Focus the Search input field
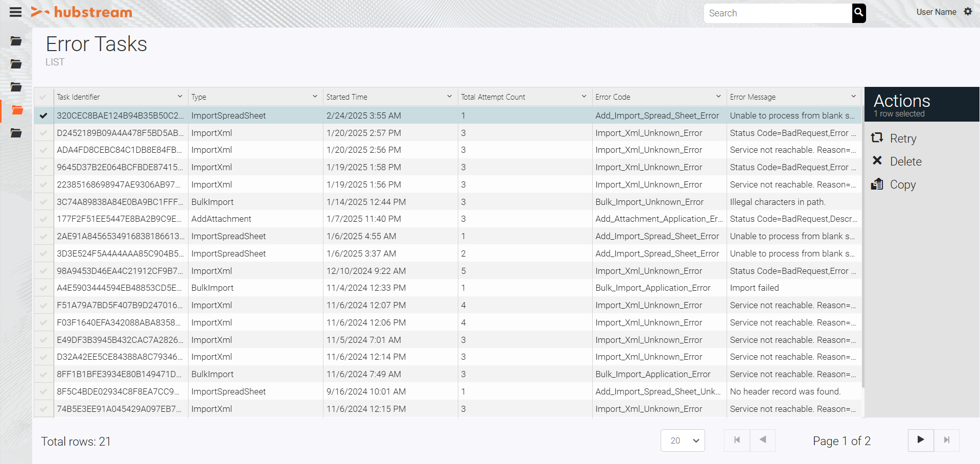Screen dimensions: 980x464 pyautogui.click(x=777, y=13)
